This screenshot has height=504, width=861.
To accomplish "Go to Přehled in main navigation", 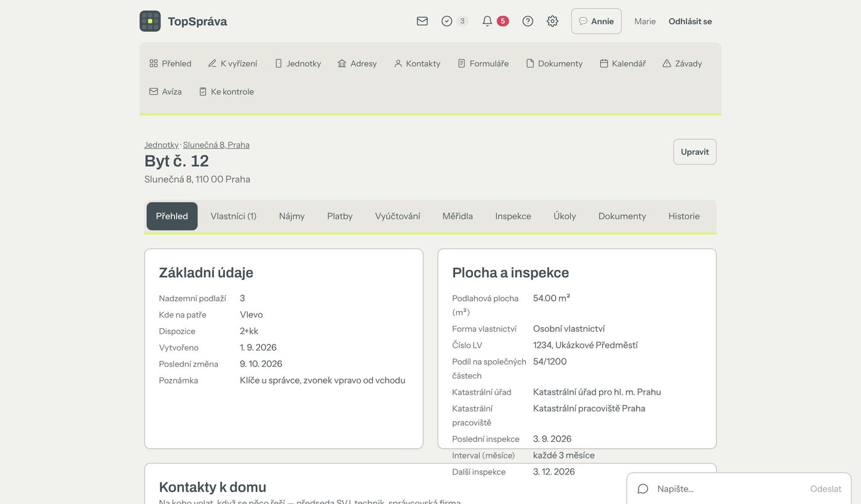I will tap(170, 63).
